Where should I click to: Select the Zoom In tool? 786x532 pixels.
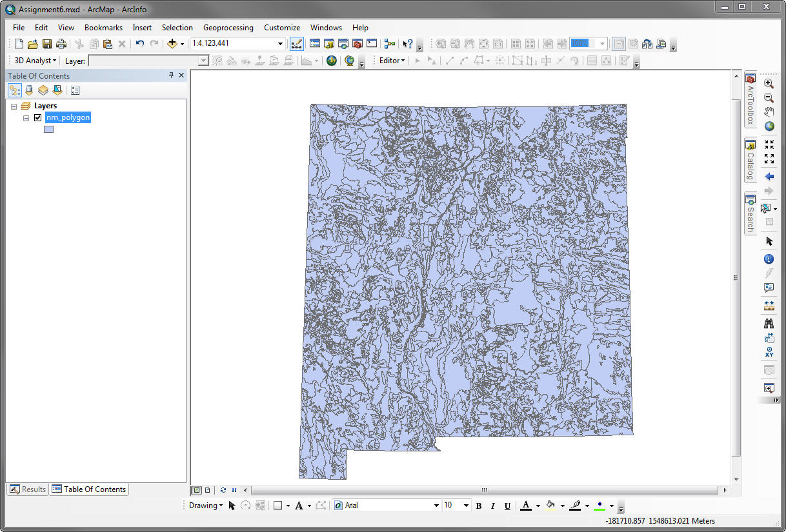click(x=769, y=83)
